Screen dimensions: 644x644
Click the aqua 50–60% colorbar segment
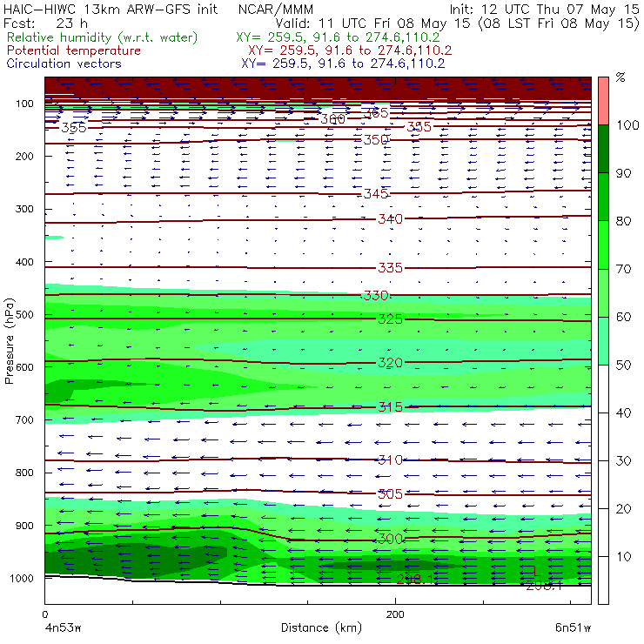[x=603, y=341]
